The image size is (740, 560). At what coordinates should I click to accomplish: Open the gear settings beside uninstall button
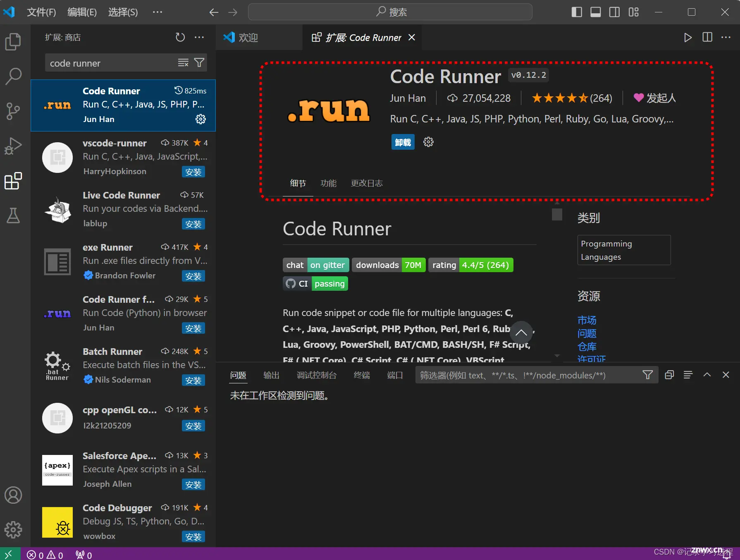[x=428, y=142]
